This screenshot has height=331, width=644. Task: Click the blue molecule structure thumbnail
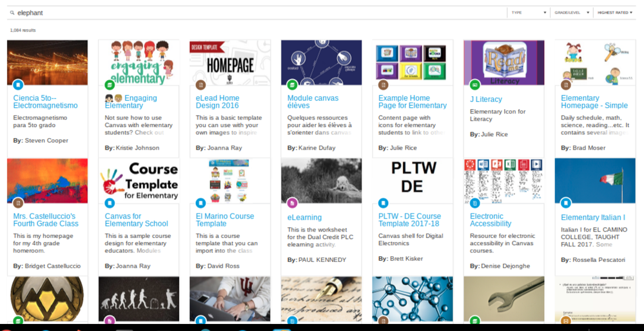coord(413,299)
